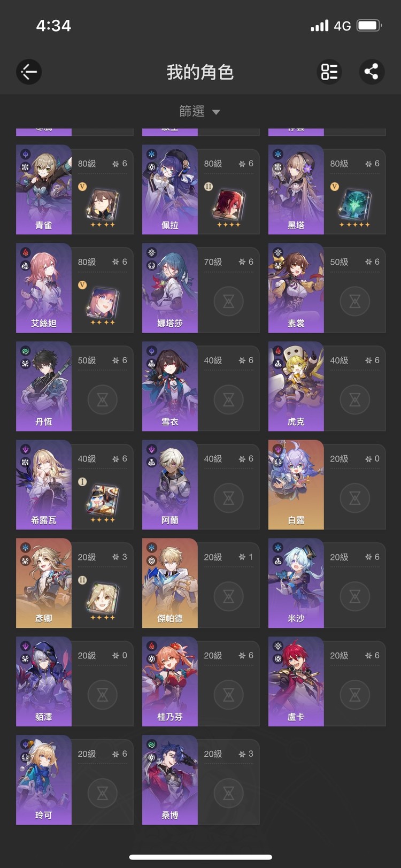Tap empty light cone slot for 素裳
This screenshot has height=868, width=401.
[354, 301]
